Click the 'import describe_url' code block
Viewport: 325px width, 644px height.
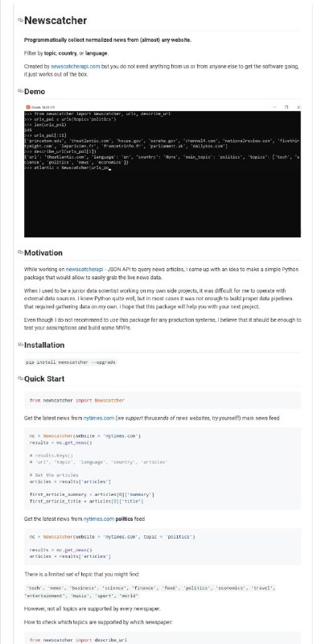coord(162,638)
